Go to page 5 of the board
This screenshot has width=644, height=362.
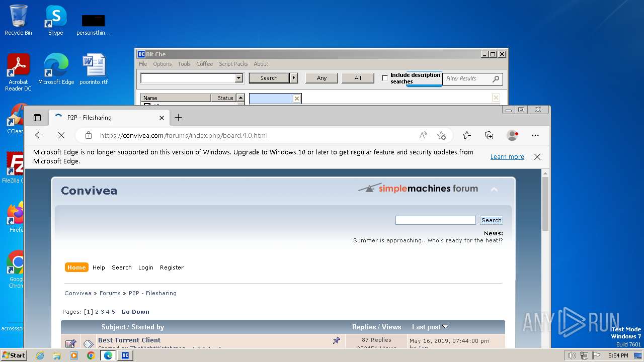pos(113,312)
